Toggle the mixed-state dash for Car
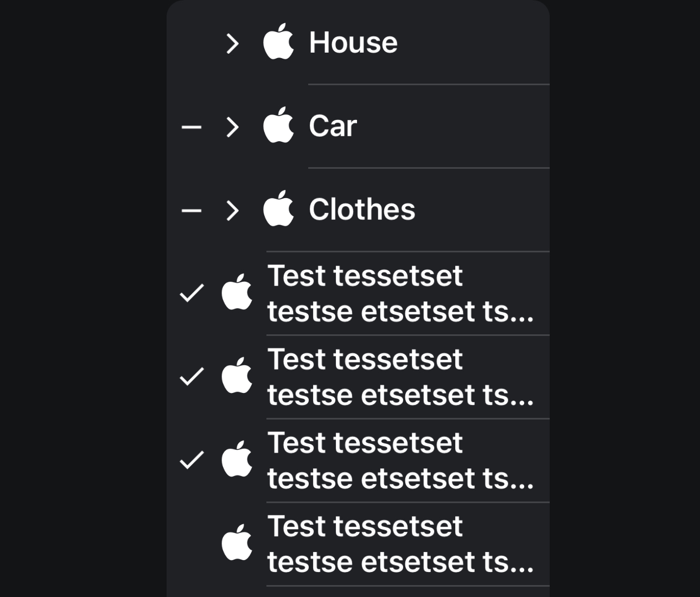The image size is (700, 597). (191, 127)
